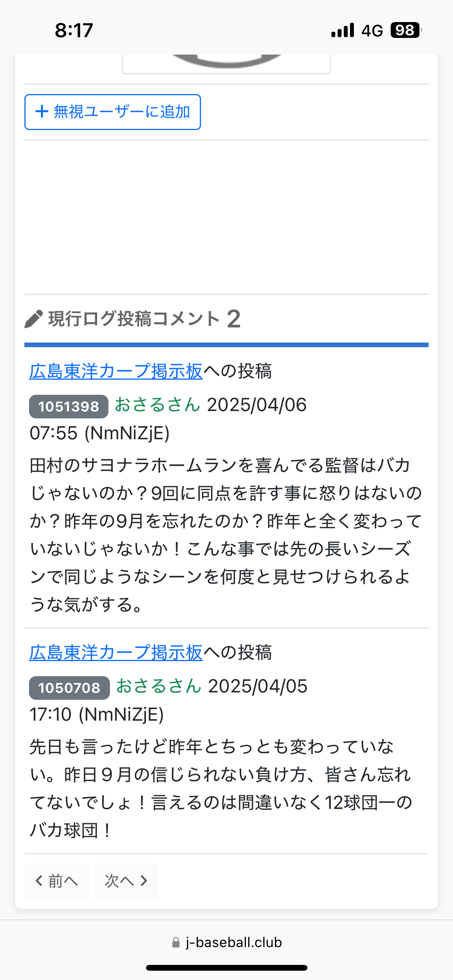Open second 広島東洋カープ掲示板 link
Image resolution: width=453 pixels, height=980 pixels.
pos(116,653)
